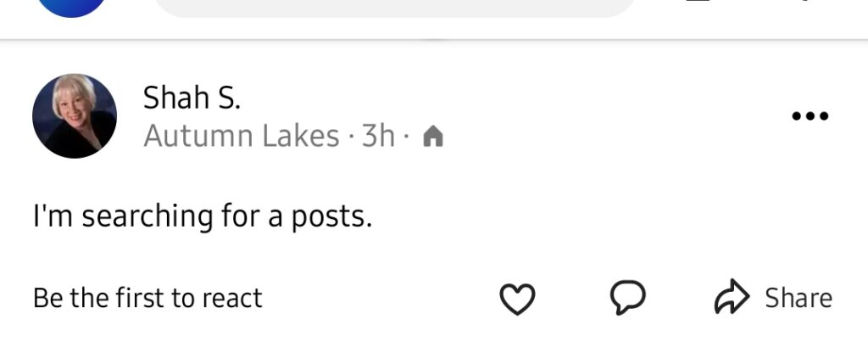Click the rightmost cut-off icon in top bar
Image resolution: width=868 pixels, height=342 pixels.
(804, 2)
